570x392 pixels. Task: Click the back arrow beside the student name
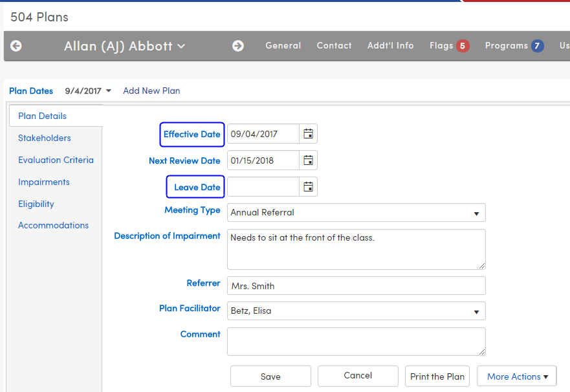(15, 45)
